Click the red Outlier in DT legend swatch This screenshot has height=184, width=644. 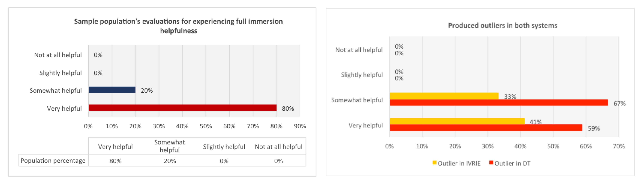pos(491,163)
